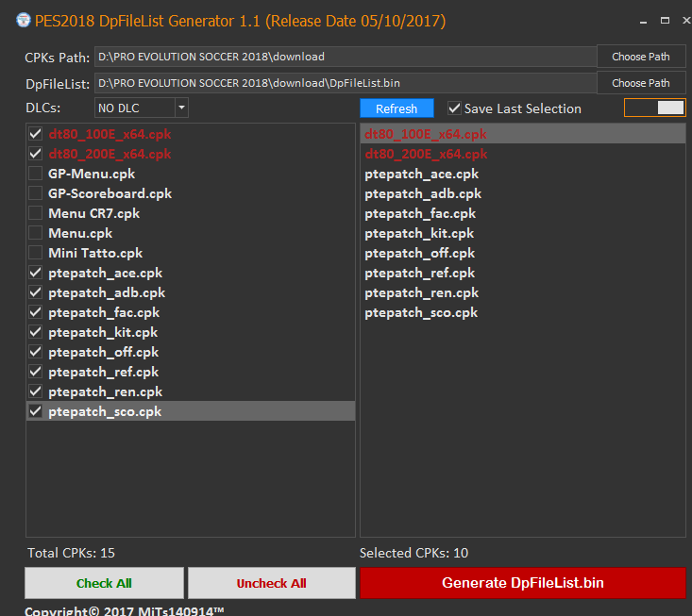Tick the Menu.cpk checkbox
This screenshot has height=616, width=692.
pos(35,233)
